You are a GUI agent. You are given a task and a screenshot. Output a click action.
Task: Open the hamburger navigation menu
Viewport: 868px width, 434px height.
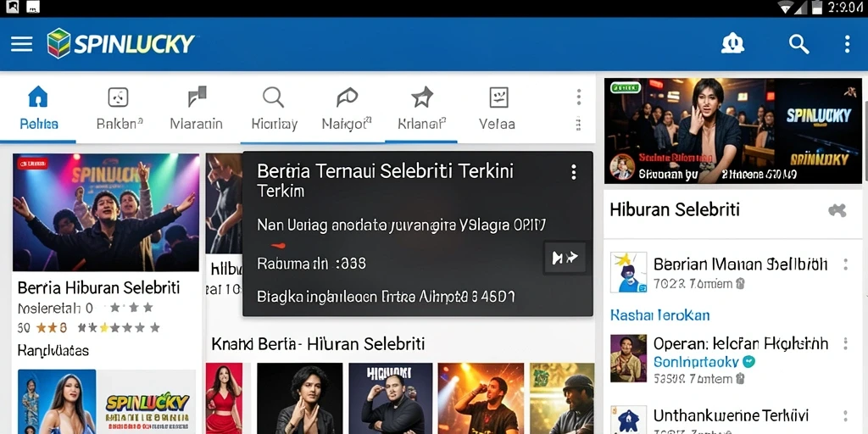point(21,44)
